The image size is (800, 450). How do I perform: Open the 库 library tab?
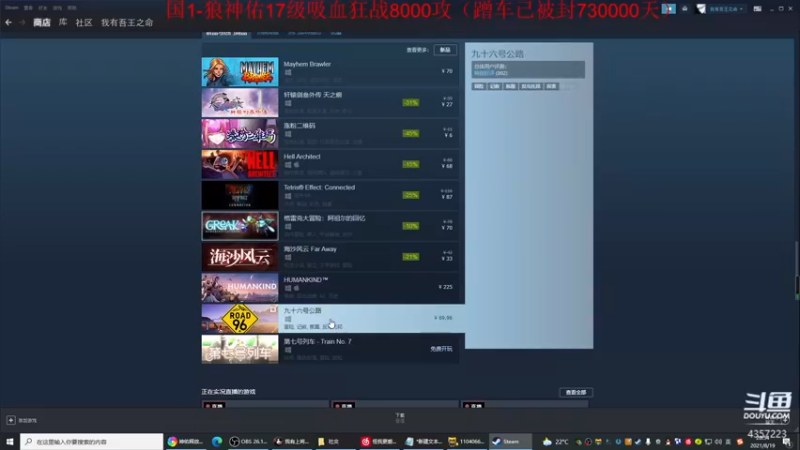(x=63, y=22)
